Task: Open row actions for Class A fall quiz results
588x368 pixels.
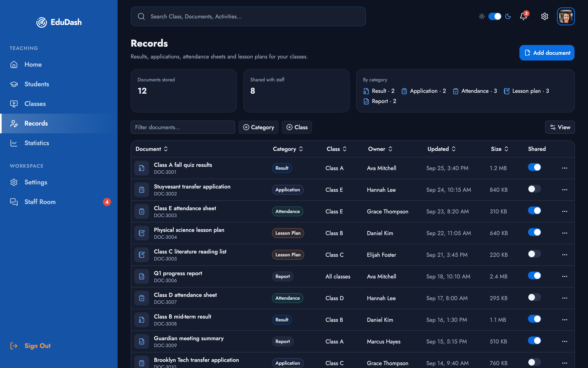Action: (x=565, y=168)
